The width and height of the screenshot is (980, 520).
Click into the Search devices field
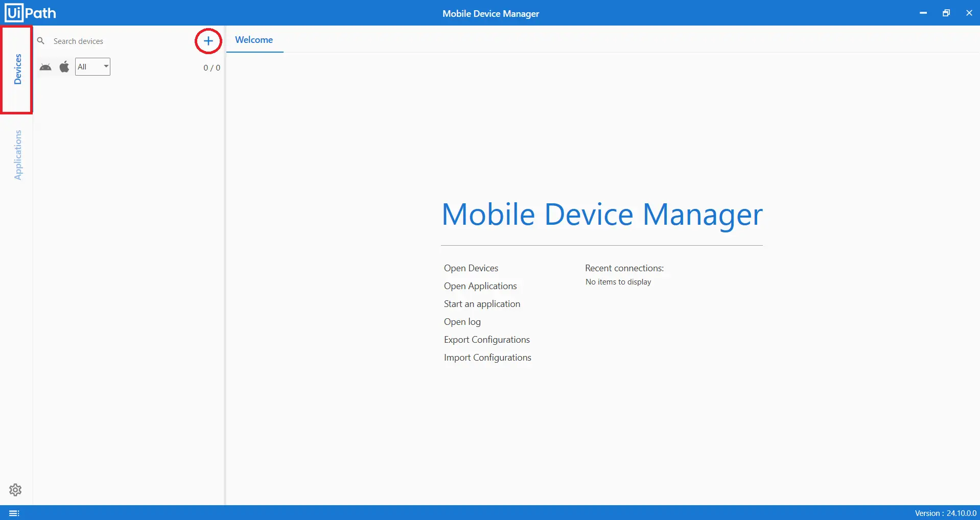(x=118, y=41)
